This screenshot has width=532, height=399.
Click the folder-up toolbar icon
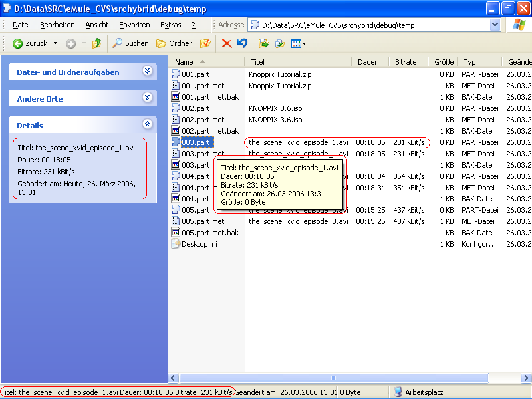[x=97, y=43]
